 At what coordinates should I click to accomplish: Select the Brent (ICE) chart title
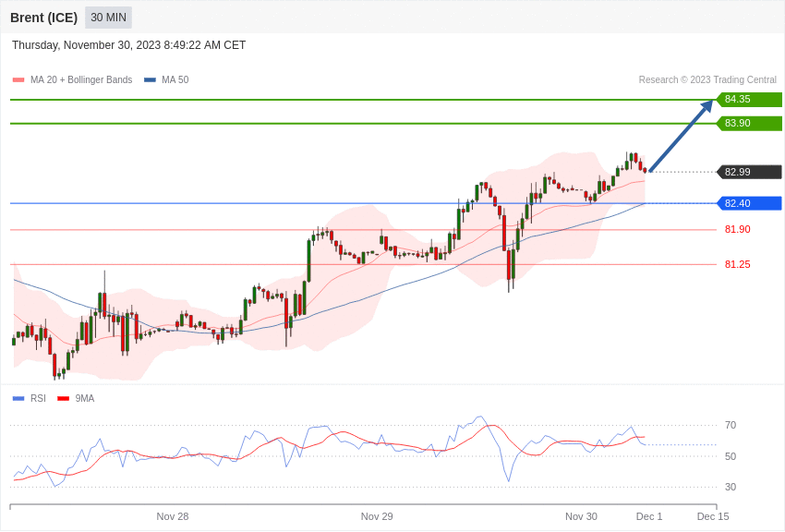point(43,18)
